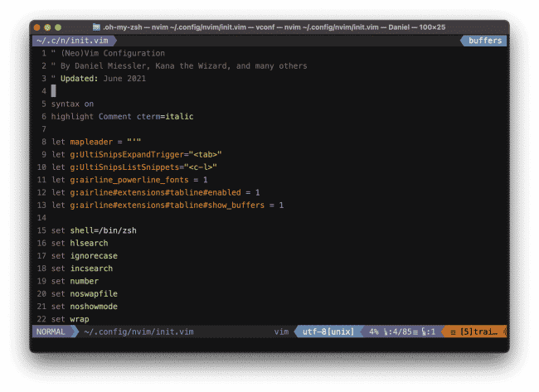Click the line '(Neo)Vim Configuration' comment
Viewport: 539px width, 392px height.
point(108,53)
